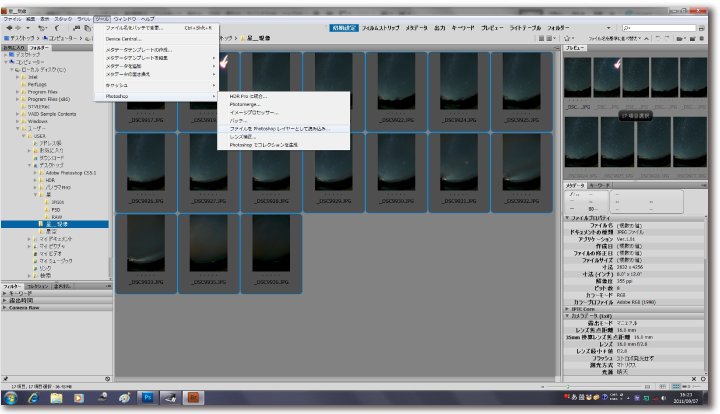The width and height of the screenshot is (720, 414).
Task: Click the Internet Explorer taskbar icon
Action: pyautogui.click(x=34, y=398)
